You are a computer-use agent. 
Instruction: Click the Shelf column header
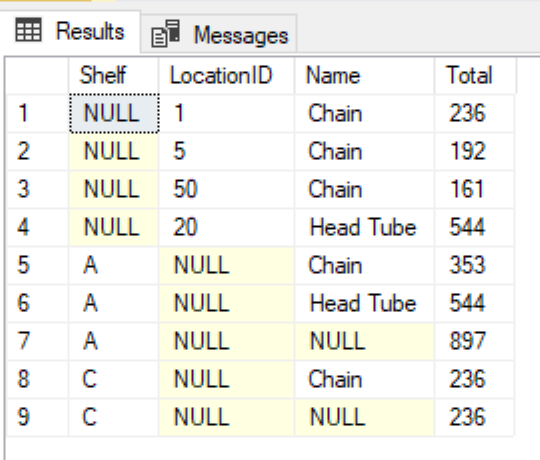(x=114, y=75)
